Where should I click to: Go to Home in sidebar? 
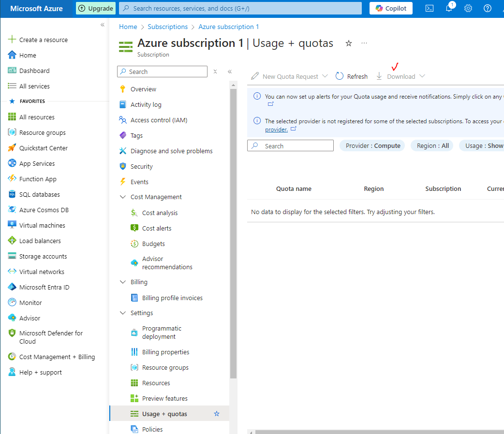[28, 55]
